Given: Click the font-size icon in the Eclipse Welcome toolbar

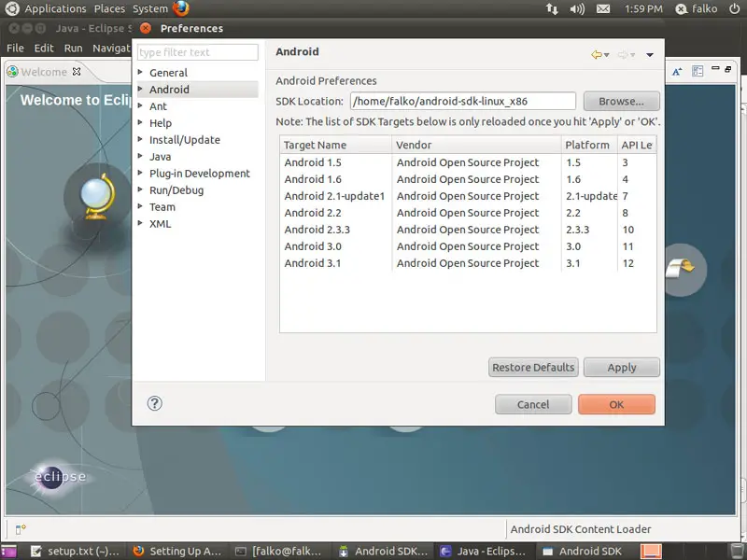Looking at the screenshot, I should (677, 72).
